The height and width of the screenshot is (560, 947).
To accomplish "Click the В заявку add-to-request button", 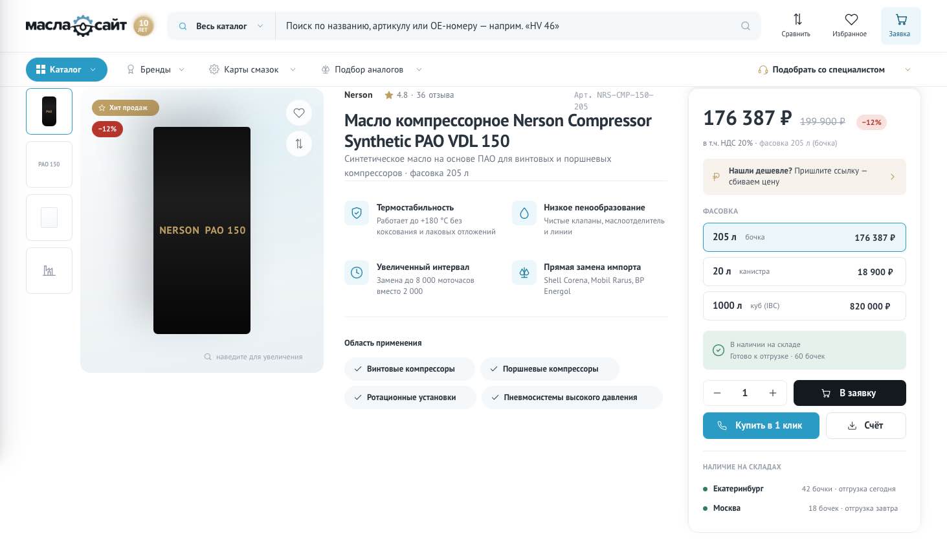I will 850,393.
